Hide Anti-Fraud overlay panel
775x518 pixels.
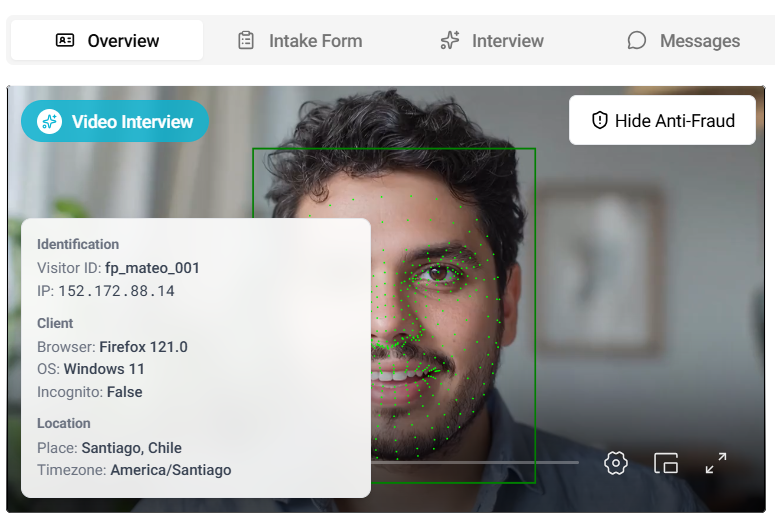pos(662,121)
